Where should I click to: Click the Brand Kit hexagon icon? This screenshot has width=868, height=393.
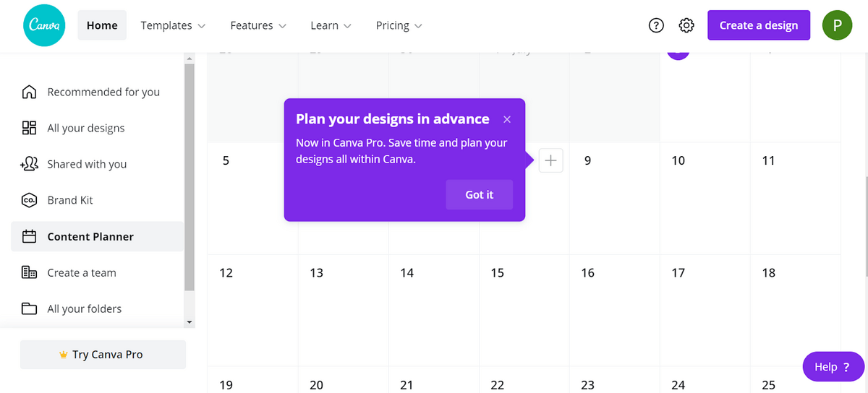click(x=29, y=200)
